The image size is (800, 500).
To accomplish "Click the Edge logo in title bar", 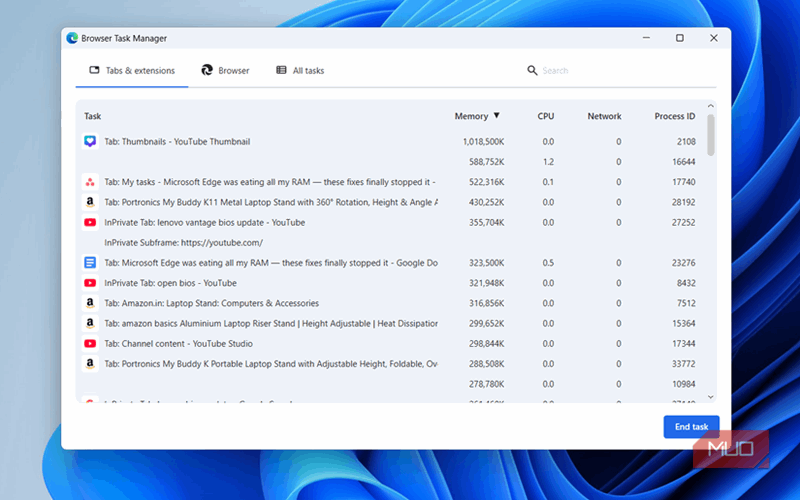I will (x=72, y=38).
